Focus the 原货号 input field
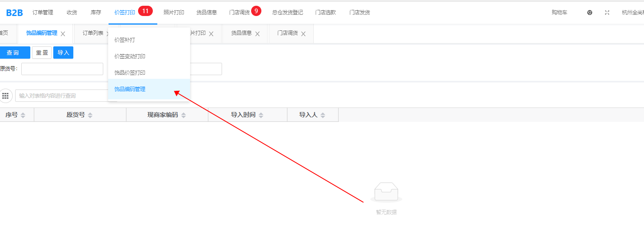Screen dimensions: 644x252 click(x=62, y=69)
